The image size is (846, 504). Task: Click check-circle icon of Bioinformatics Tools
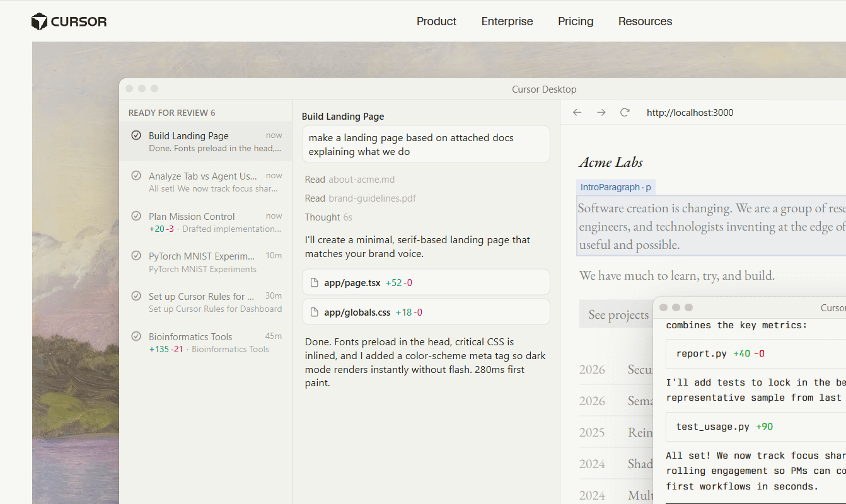tap(136, 336)
